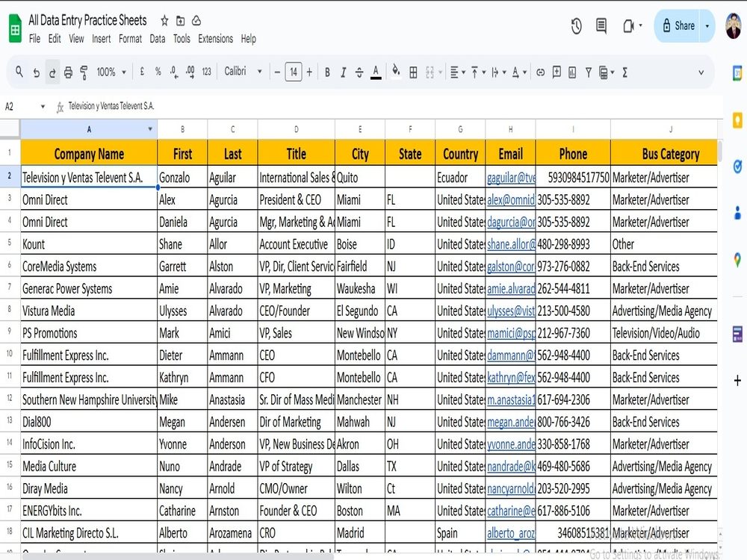
Task: Open the View menu
Action: pos(76,39)
